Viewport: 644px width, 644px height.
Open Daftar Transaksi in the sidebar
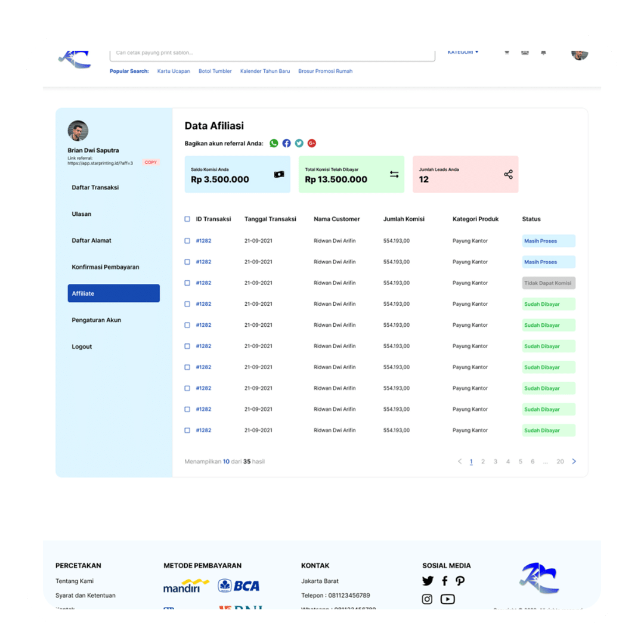pyautogui.click(x=95, y=187)
